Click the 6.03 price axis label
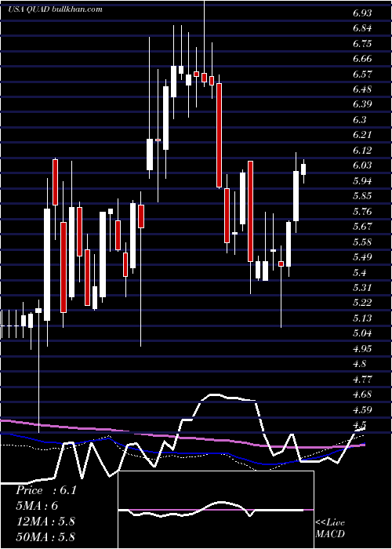392x549 pixels. [x=362, y=165]
